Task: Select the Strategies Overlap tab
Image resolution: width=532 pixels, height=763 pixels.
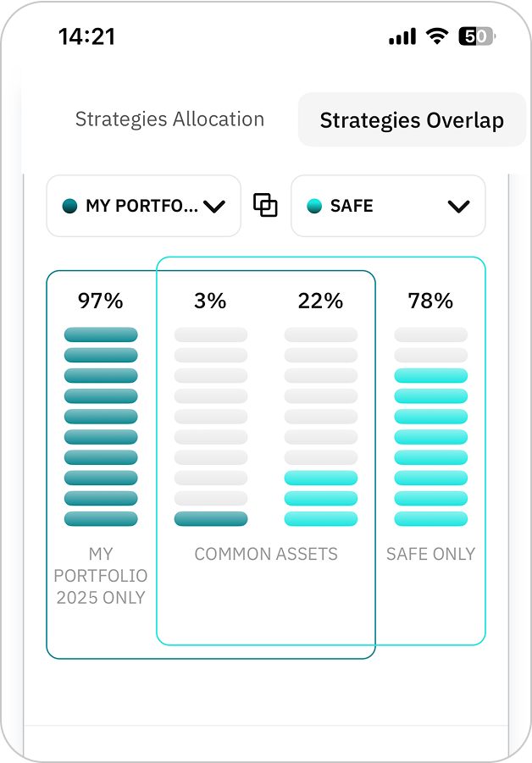Action: tap(412, 120)
